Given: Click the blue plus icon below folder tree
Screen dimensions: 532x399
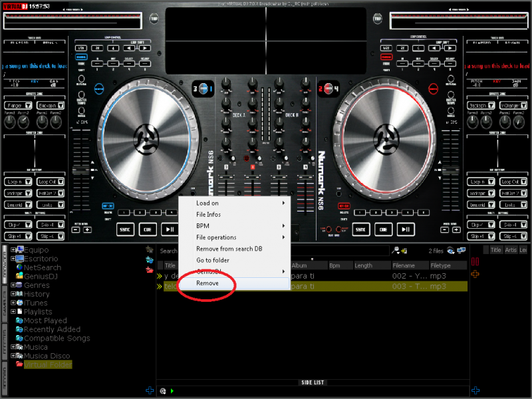Looking at the screenshot, I should click(x=150, y=390).
